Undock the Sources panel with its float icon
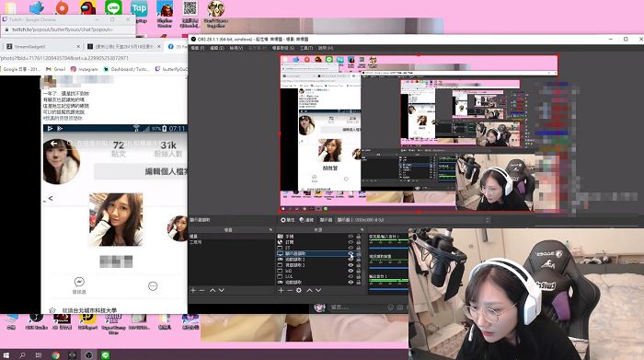This screenshot has height=360, width=644. [362, 230]
